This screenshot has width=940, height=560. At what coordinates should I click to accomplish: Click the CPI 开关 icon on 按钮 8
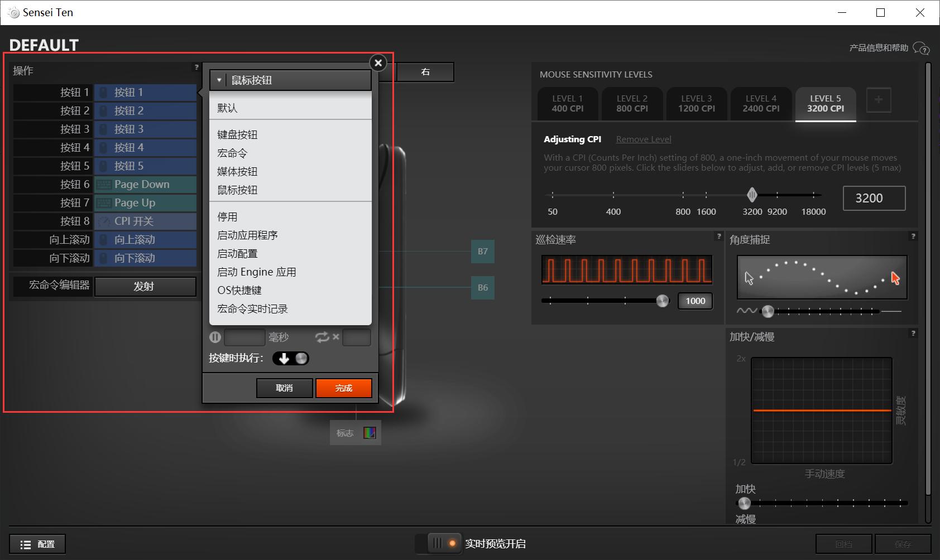[x=103, y=221]
